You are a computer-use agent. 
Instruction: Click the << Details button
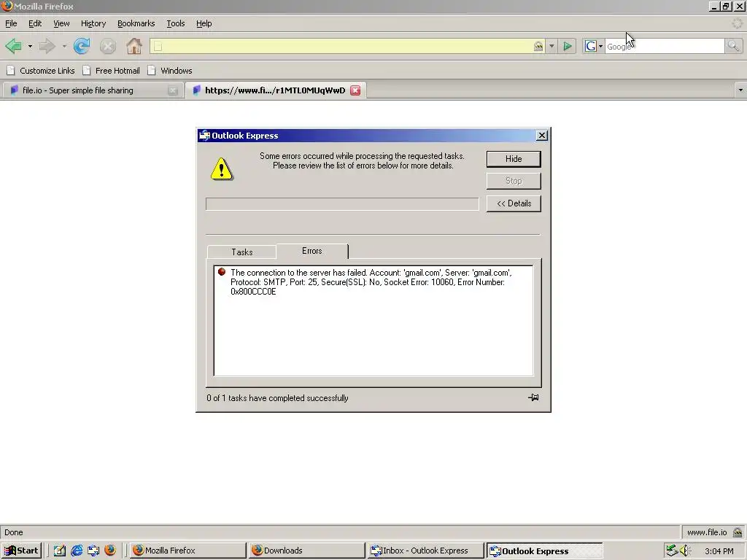(514, 203)
